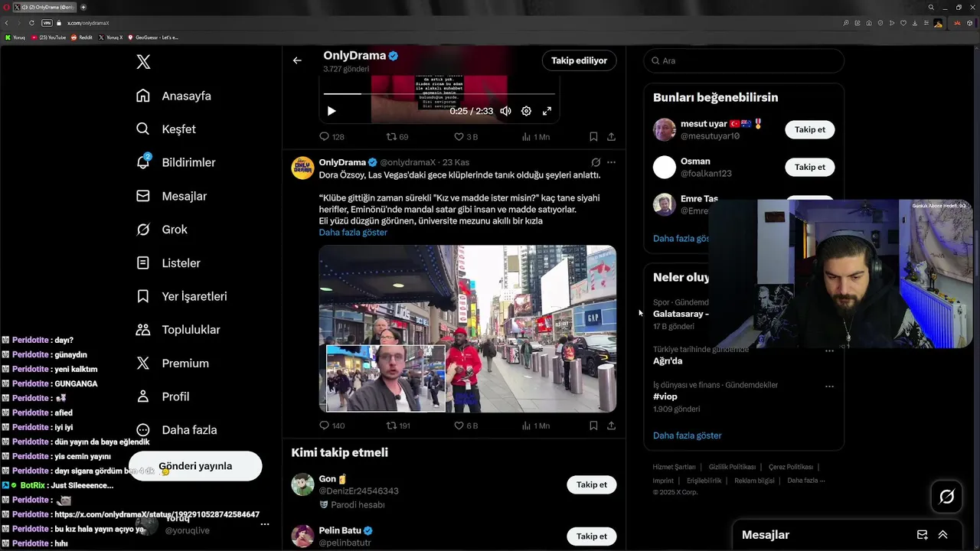Bookmark the Dora Özsoy post
The image size is (980, 551).
(x=593, y=425)
